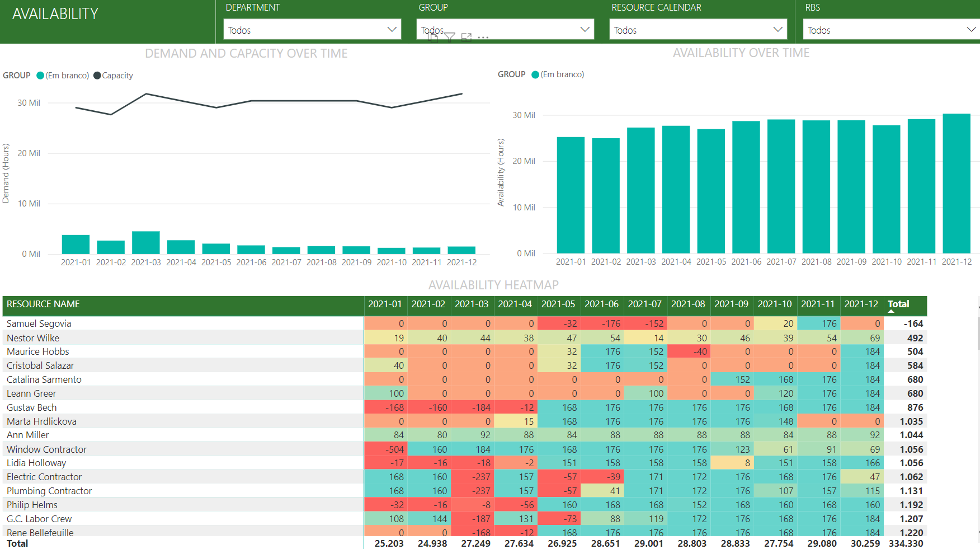This screenshot has height=549, width=980.
Task: Open the Resource Calendar dropdown
Action: (698, 30)
